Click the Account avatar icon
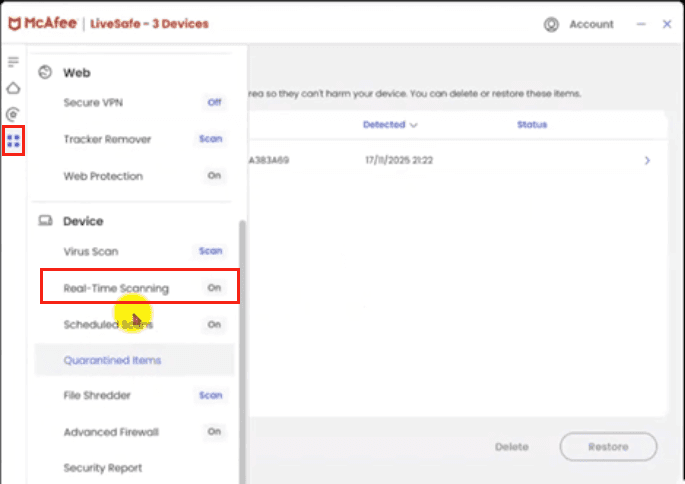This screenshot has height=484, width=685. coord(551,24)
